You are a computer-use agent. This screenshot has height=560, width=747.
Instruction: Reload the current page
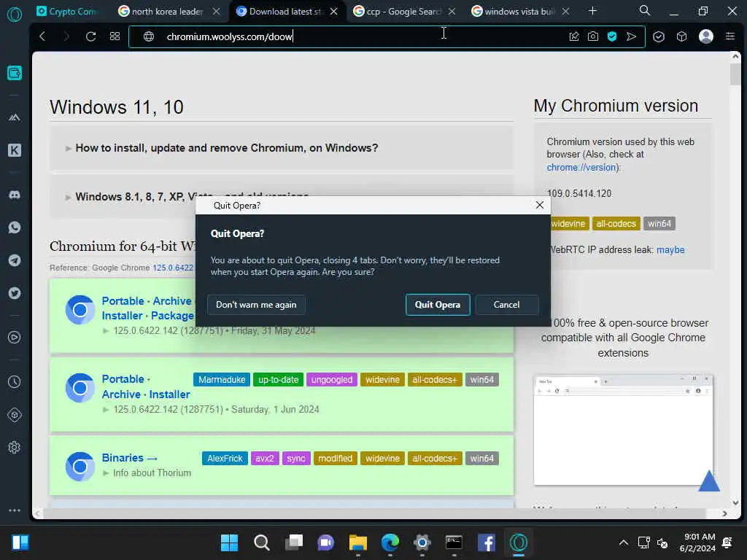[x=90, y=36]
